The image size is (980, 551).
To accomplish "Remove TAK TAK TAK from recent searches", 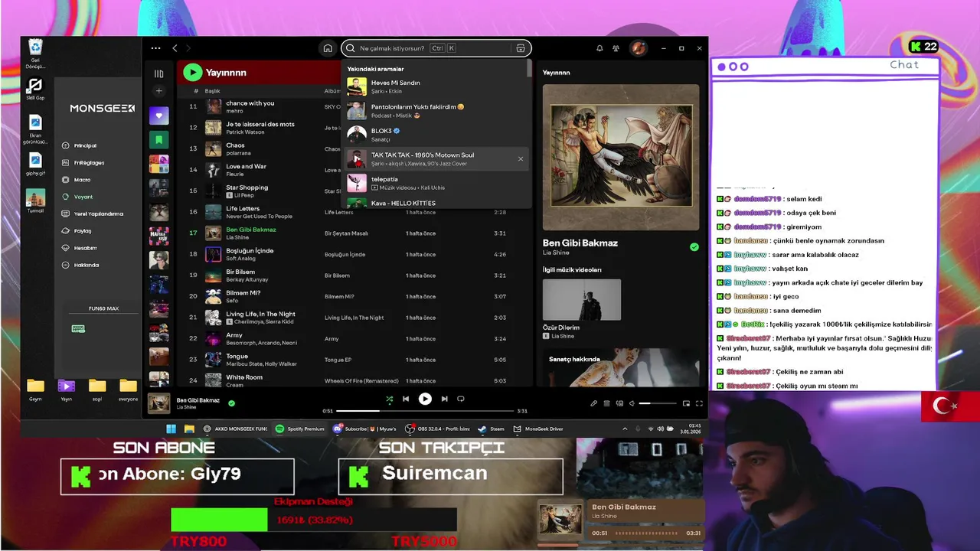I will coord(521,159).
